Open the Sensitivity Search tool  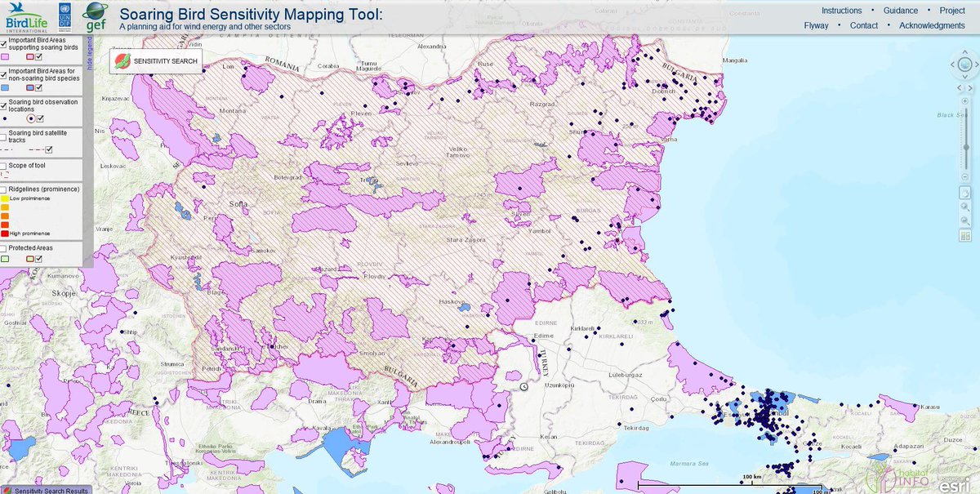coord(154,61)
